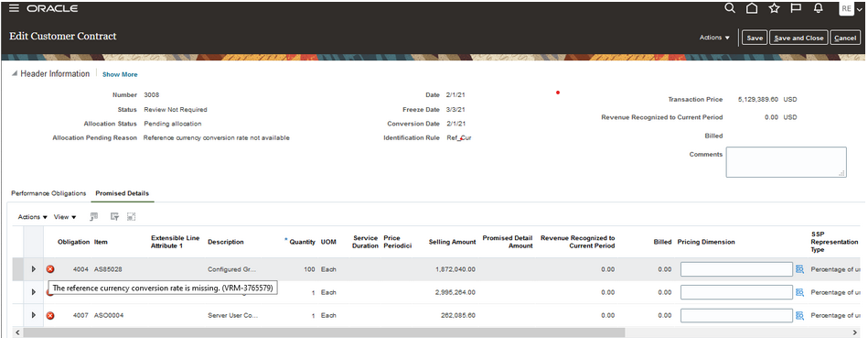Click the Oracle logo
This screenshot has width=868, height=338.
[52, 9]
